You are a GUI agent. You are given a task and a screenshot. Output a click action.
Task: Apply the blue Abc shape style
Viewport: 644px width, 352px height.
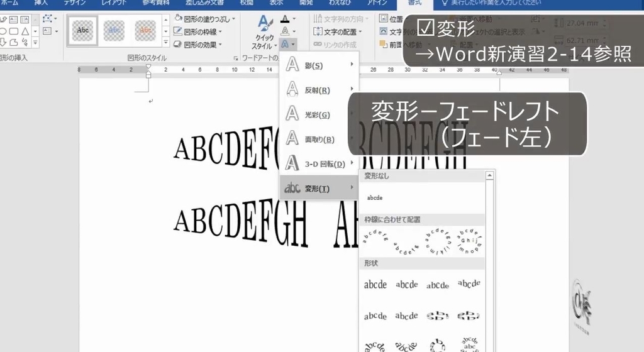click(x=114, y=30)
